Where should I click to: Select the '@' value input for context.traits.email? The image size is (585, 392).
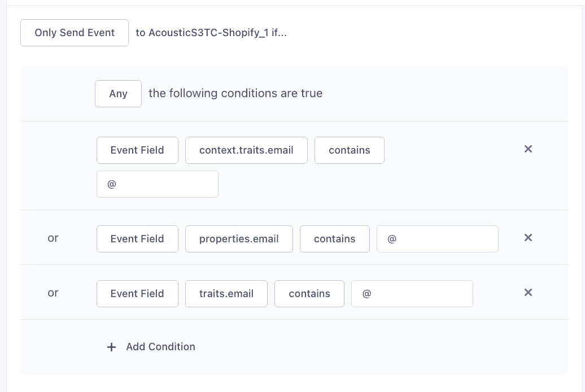(158, 184)
